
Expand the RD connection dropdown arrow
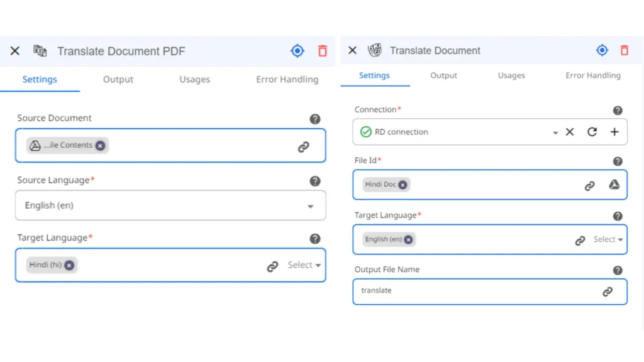point(555,133)
